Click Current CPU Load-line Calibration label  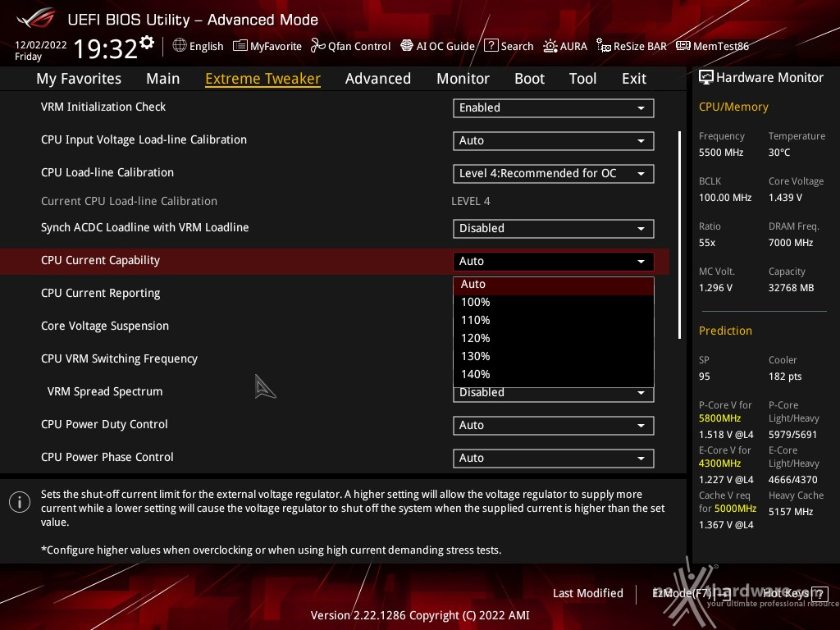coord(129,202)
